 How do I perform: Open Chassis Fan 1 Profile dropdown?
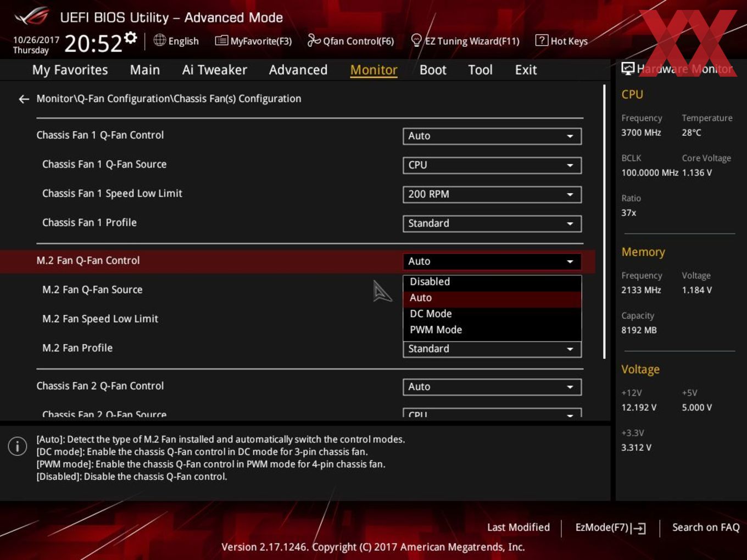tap(492, 223)
